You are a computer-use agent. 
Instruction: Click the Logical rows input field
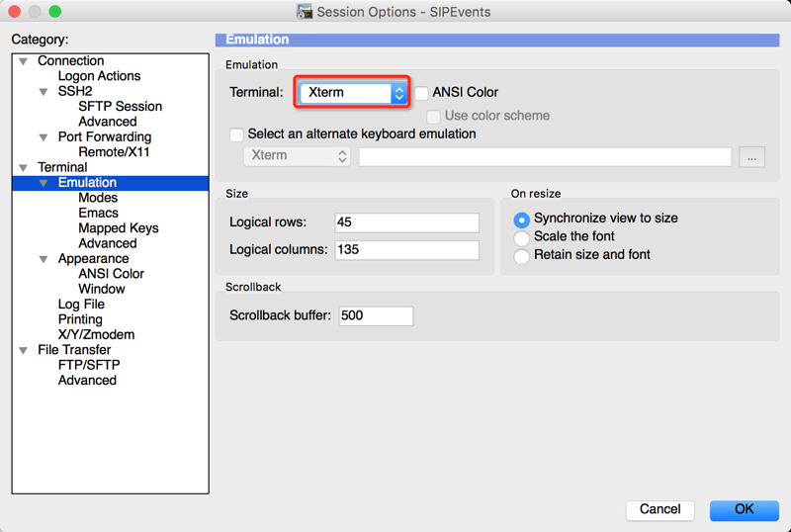[x=405, y=222]
